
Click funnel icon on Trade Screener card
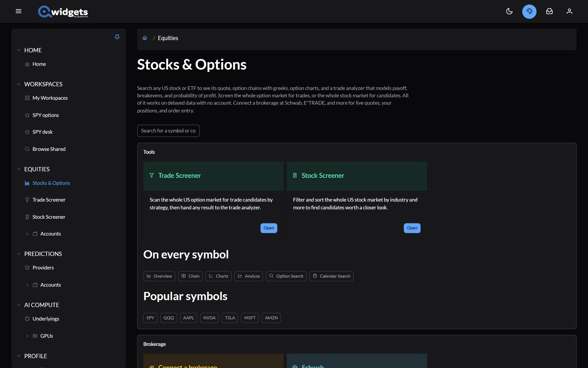(152, 175)
